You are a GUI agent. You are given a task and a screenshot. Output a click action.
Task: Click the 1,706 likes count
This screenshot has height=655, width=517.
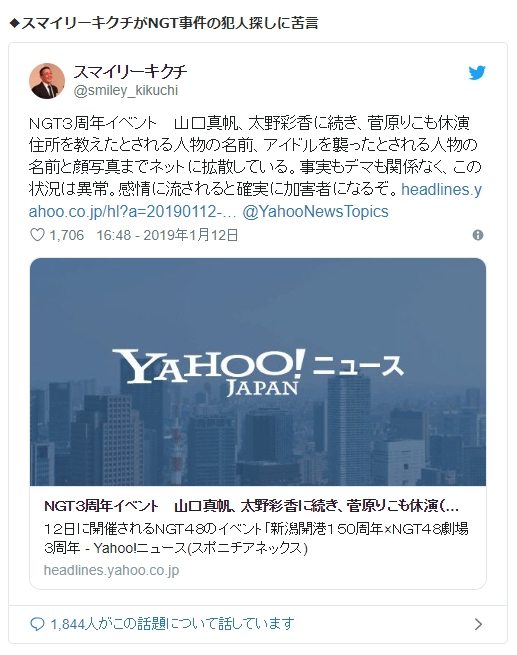click(67, 235)
